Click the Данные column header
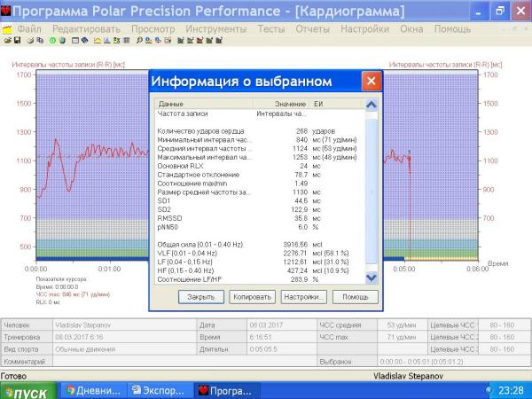 (204, 104)
